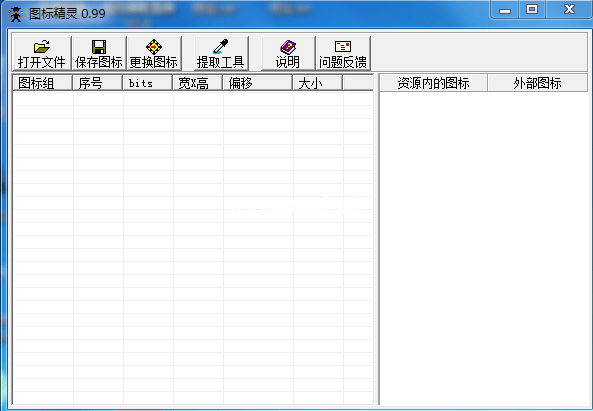Launch the 提取工具 eyedropper tool
Screen dimensions: 593x411
(221, 53)
